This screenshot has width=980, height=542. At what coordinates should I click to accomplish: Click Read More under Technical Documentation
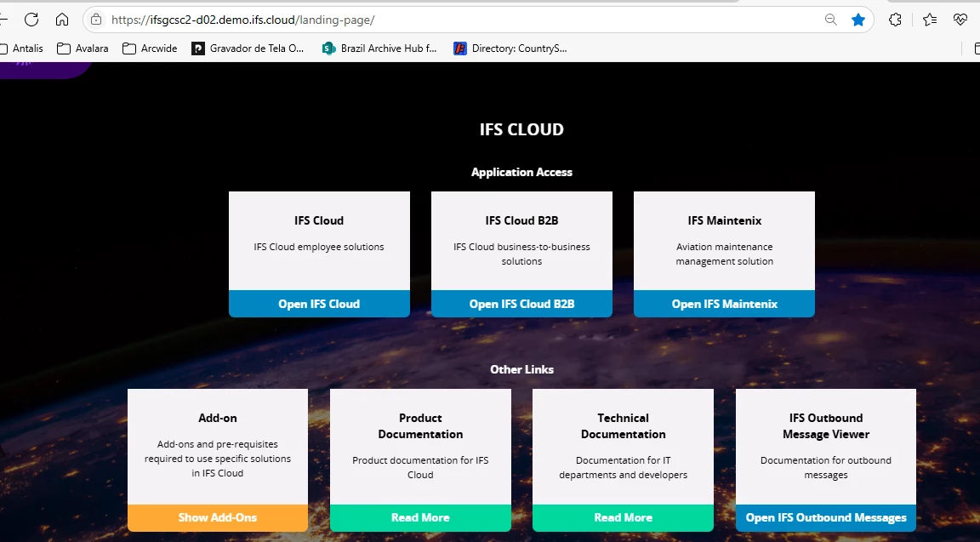click(623, 517)
